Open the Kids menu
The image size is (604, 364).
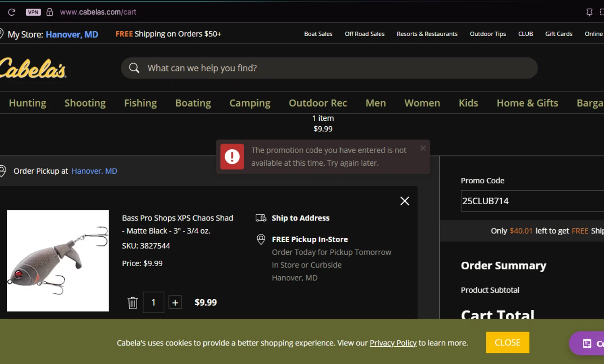coord(468,103)
